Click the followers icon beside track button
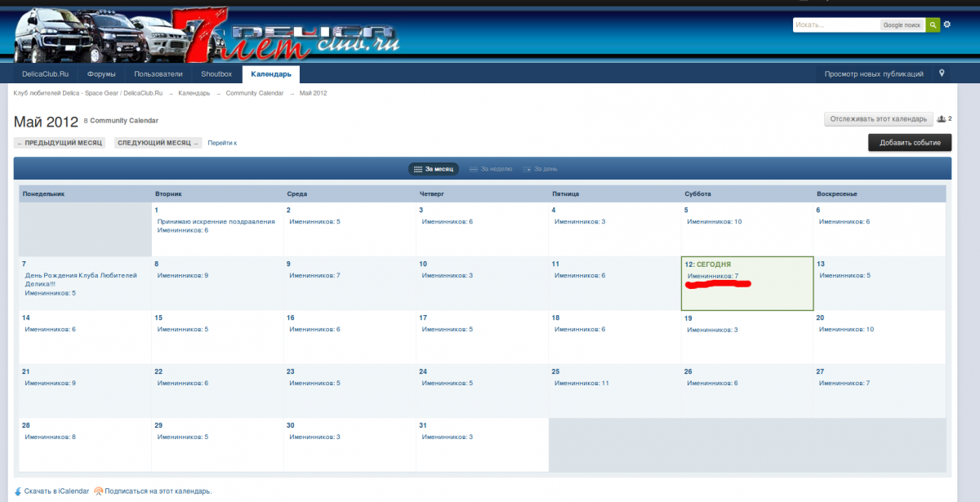Viewport: 980px width, 502px height. click(x=941, y=119)
